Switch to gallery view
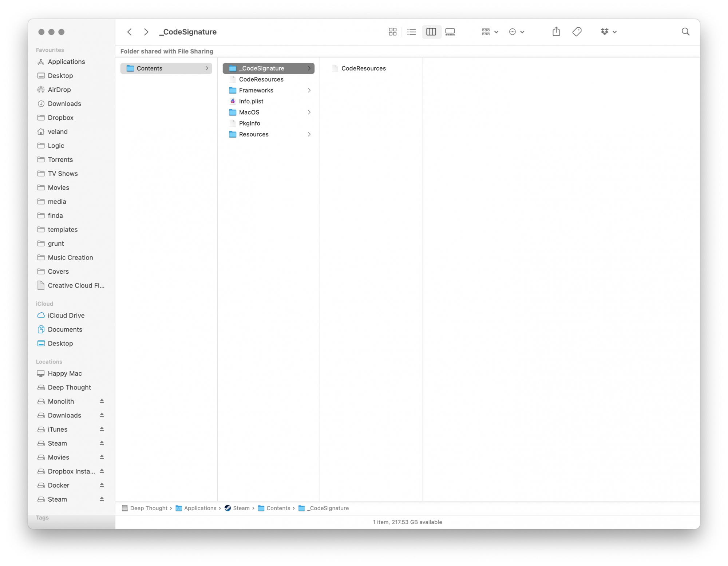728x566 pixels. 450,32
